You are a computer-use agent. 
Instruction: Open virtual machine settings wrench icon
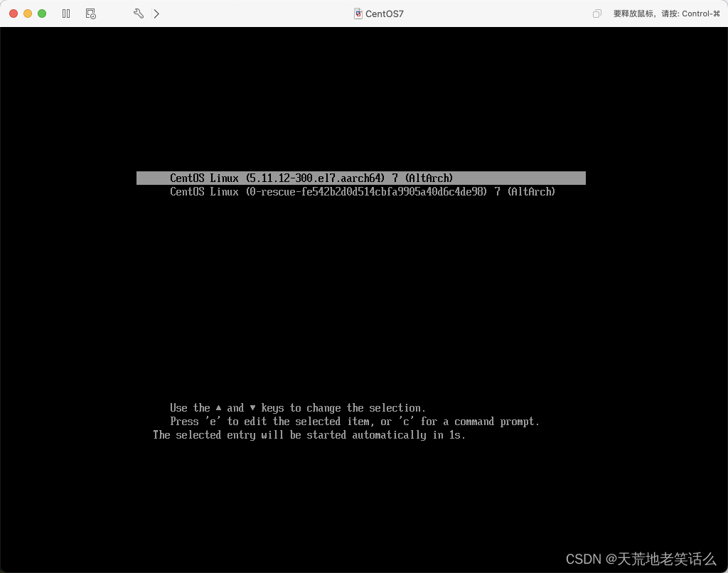point(139,14)
